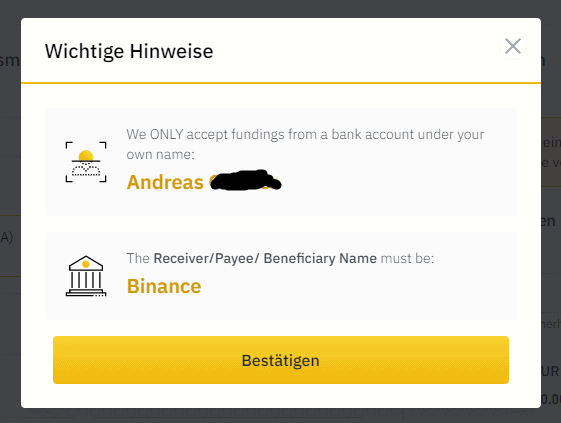Screen dimensions: 561x423
Task: Confirm with the Bestätigen button
Action: pos(281,360)
